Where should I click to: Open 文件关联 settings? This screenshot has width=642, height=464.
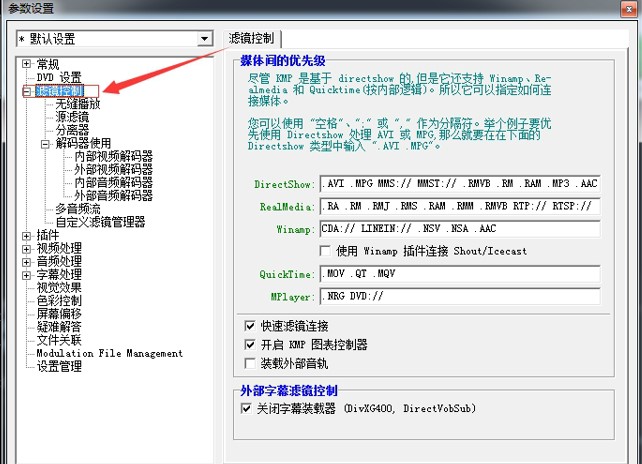(59, 340)
